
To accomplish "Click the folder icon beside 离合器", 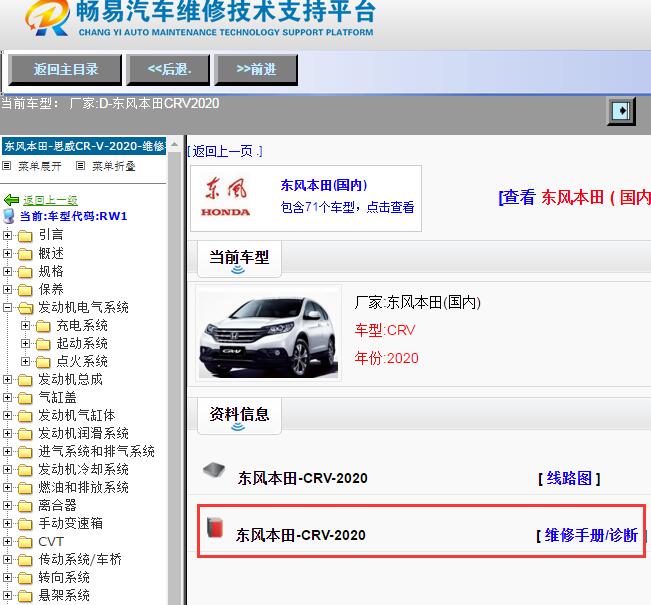I will click(x=25, y=506).
